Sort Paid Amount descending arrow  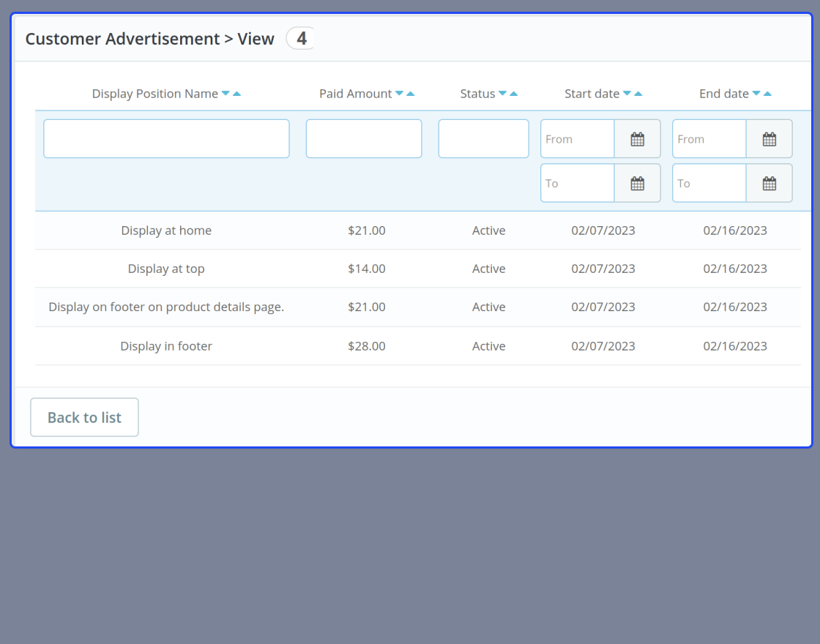pyautogui.click(x=399, y=93)
